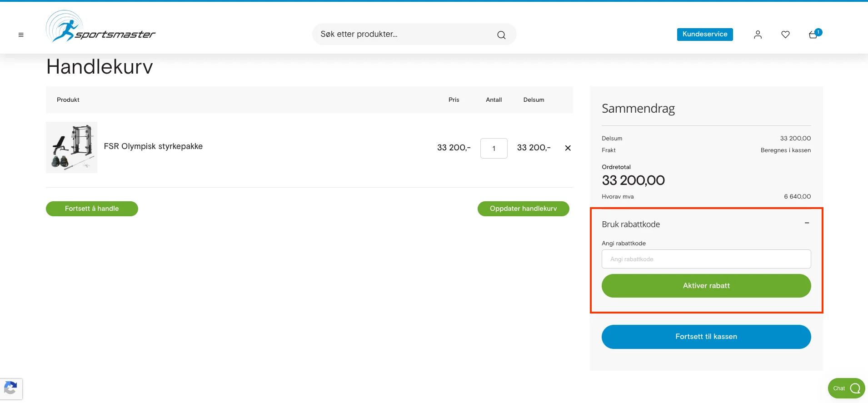Collapse the Bruk rabattkode section
Screen dimensions: 868x403
[807, 223]
